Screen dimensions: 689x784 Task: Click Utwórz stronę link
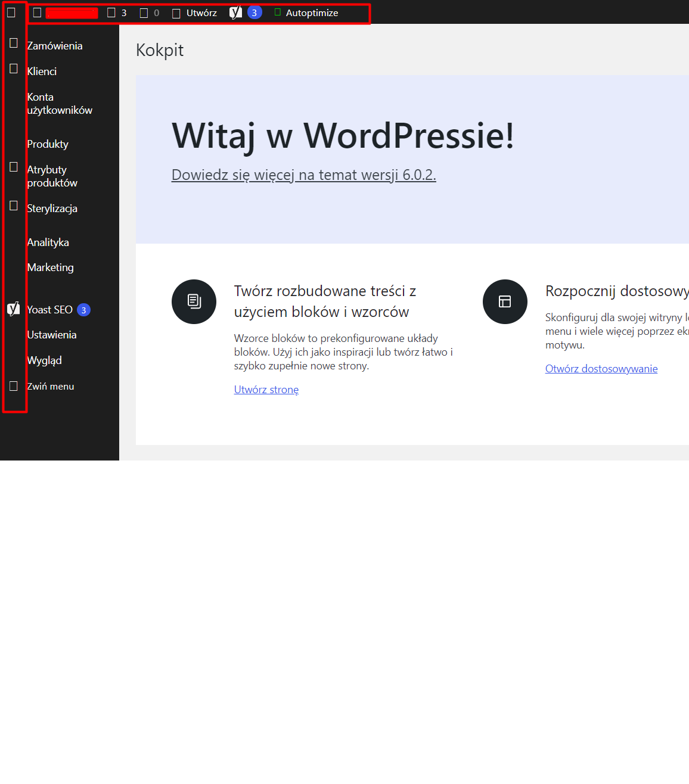point(266,390)
